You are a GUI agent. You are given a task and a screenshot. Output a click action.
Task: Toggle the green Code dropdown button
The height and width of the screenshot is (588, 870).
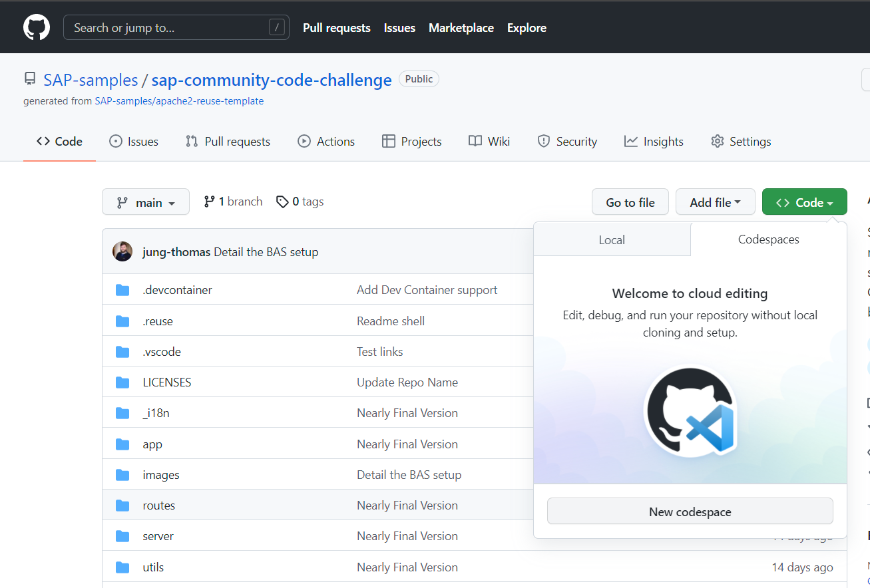click(x=805, y=202)
